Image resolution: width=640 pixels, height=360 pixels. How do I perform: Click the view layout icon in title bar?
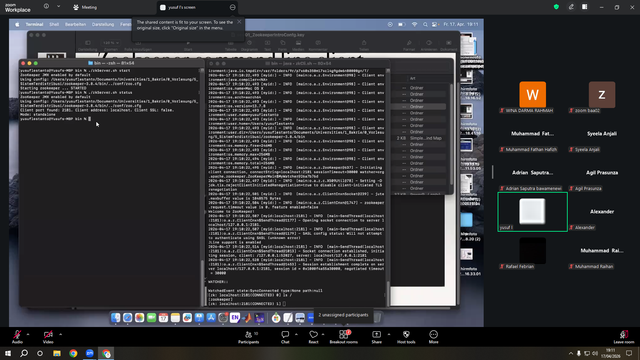pos(584,7)
